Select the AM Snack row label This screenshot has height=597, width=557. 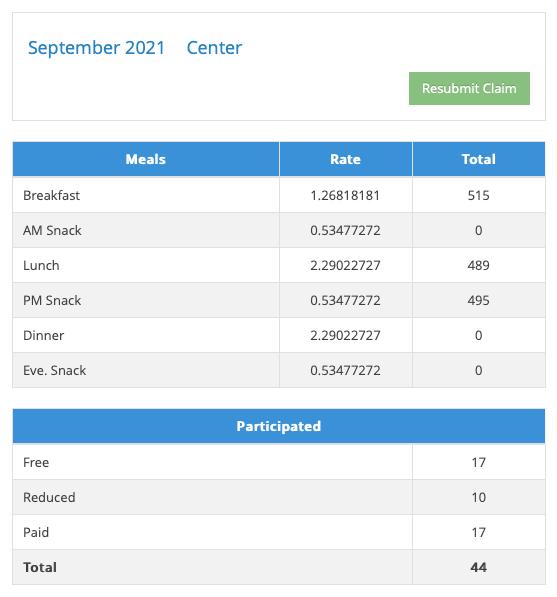click(52, 230)
